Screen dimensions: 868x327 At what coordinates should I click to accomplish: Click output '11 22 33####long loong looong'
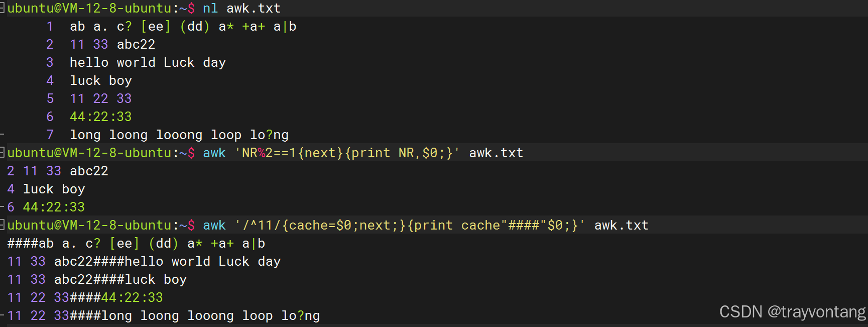(164, 316)
